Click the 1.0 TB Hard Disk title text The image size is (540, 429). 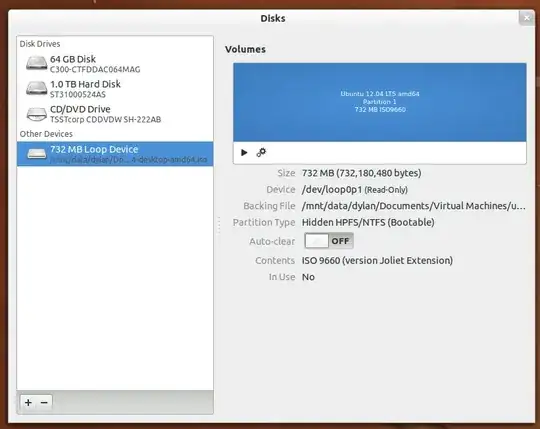(x=85, y=84)
